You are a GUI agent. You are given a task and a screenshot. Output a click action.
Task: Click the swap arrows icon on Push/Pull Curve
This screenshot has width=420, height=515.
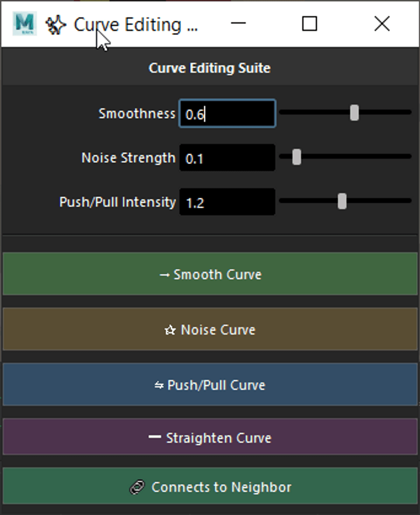[159, 385]
